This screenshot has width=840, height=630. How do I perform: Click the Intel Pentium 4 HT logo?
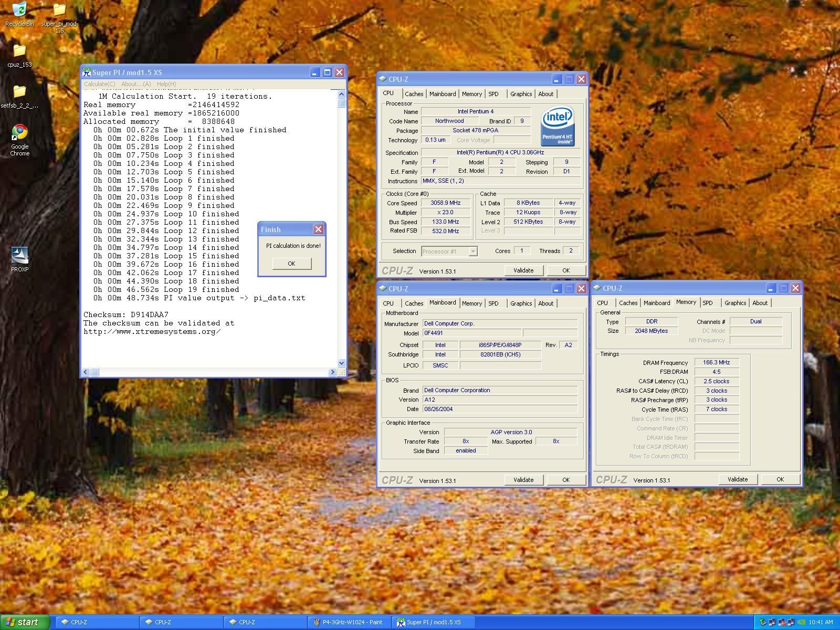(558, 127)
